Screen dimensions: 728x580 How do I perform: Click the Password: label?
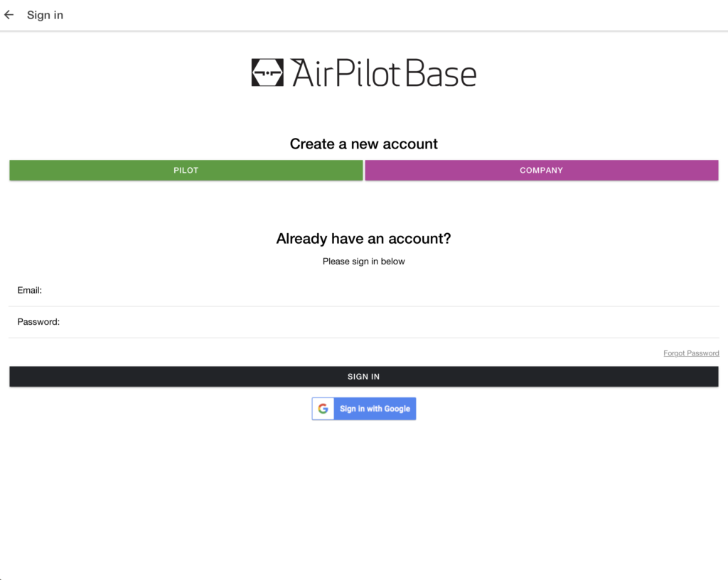pos(38,322)
